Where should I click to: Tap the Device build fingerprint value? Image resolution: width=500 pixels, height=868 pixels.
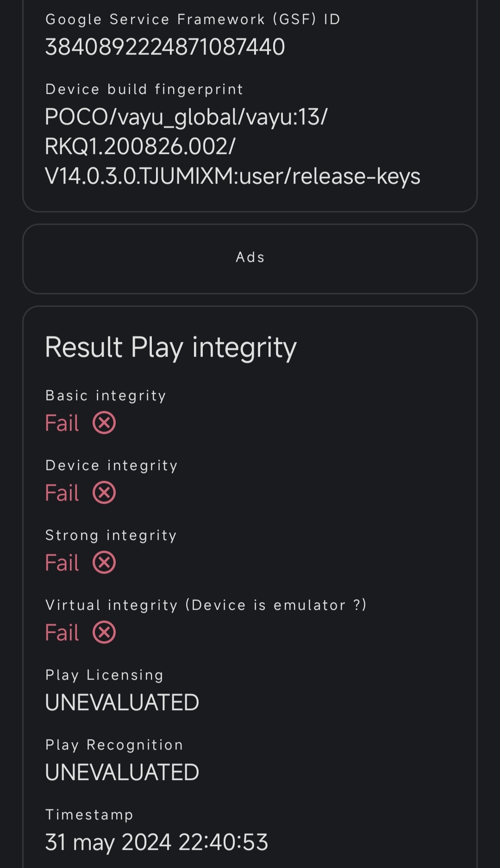(232, 147)
